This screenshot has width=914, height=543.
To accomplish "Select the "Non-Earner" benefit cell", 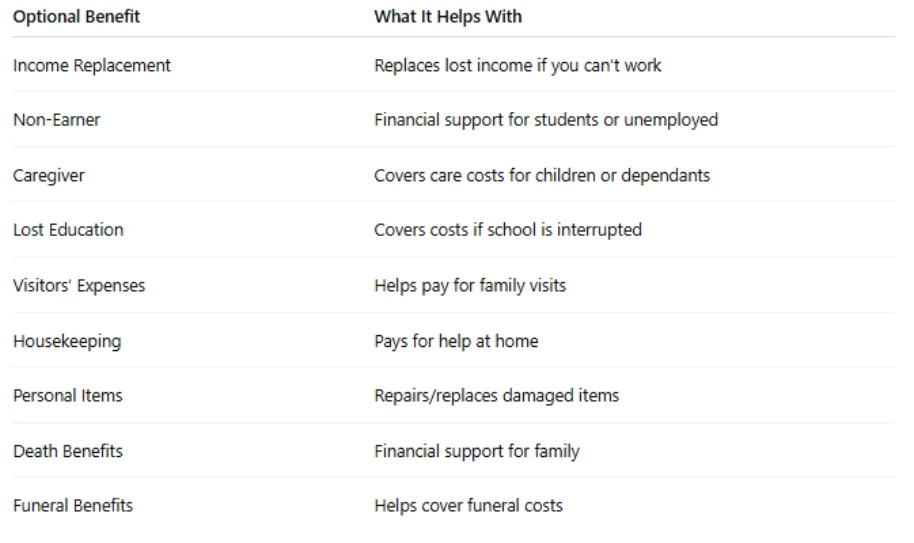I will 57,120.
